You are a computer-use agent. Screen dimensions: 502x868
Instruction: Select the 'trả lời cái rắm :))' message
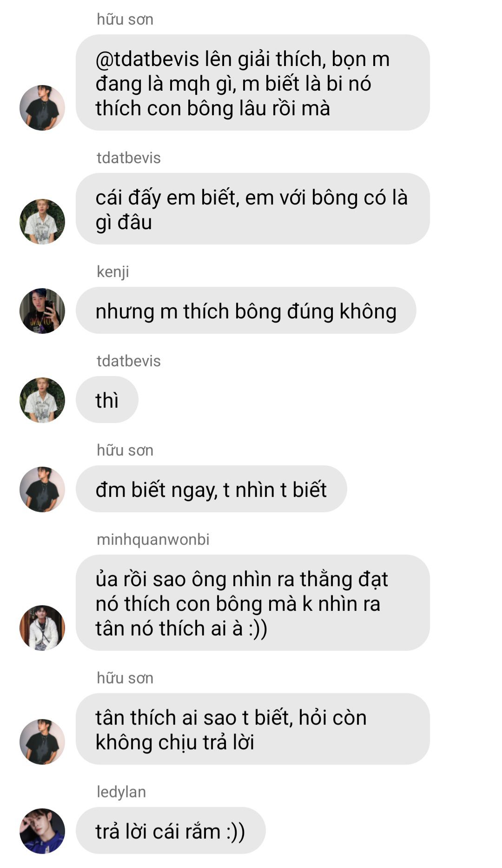coord(171,831)
